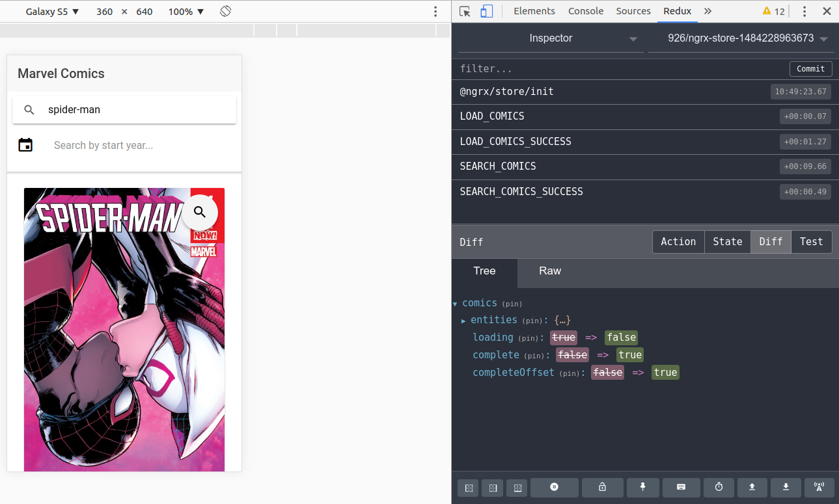Pin the complete value
The image size is (839, 504).
tap(534, 356)
